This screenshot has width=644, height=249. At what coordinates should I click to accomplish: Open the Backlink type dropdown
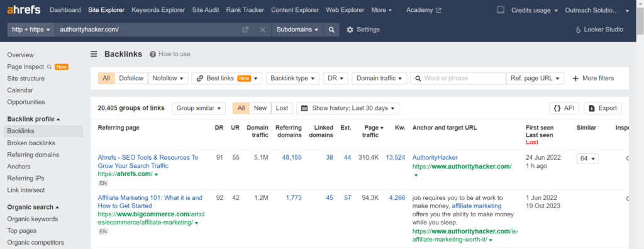pyautogui.click(x=292, y=78)
